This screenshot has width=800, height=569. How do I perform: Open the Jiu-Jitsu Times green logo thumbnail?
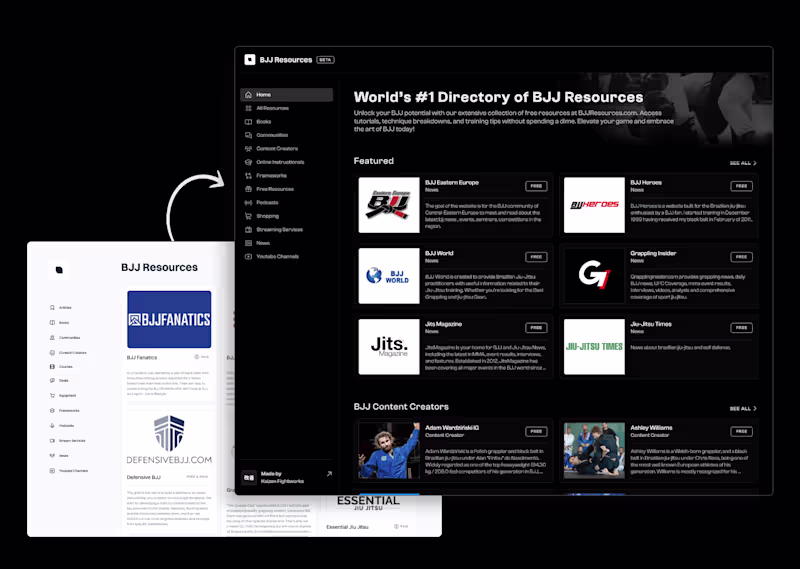[594, 347]
